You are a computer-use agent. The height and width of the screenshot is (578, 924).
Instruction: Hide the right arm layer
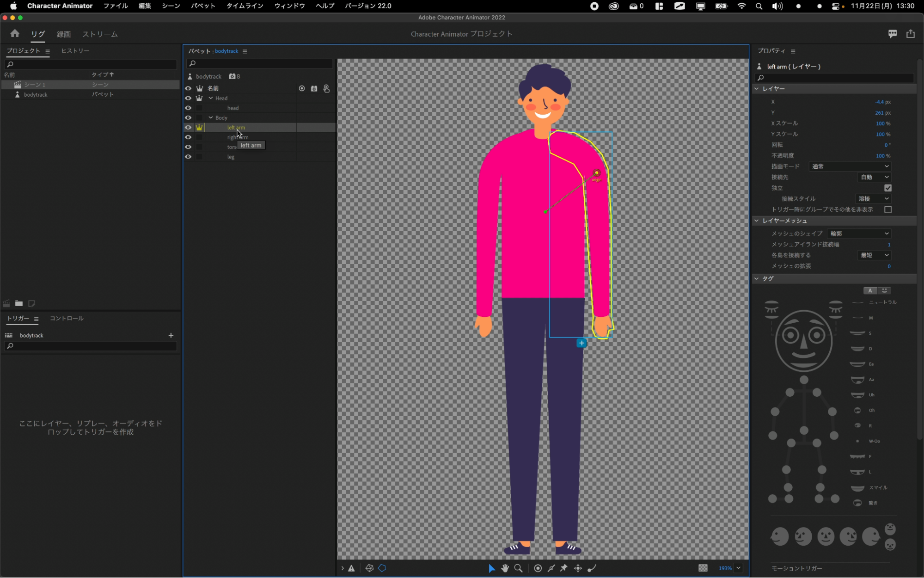click(188, 137)
